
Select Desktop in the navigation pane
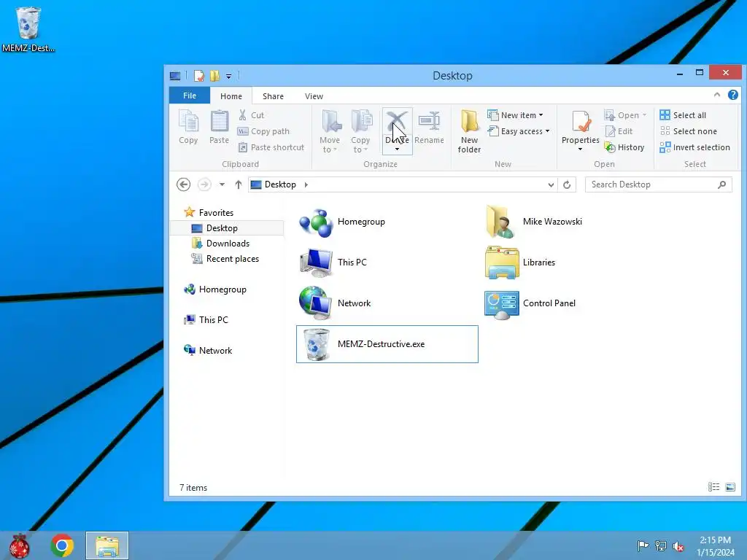pos(227,228)
